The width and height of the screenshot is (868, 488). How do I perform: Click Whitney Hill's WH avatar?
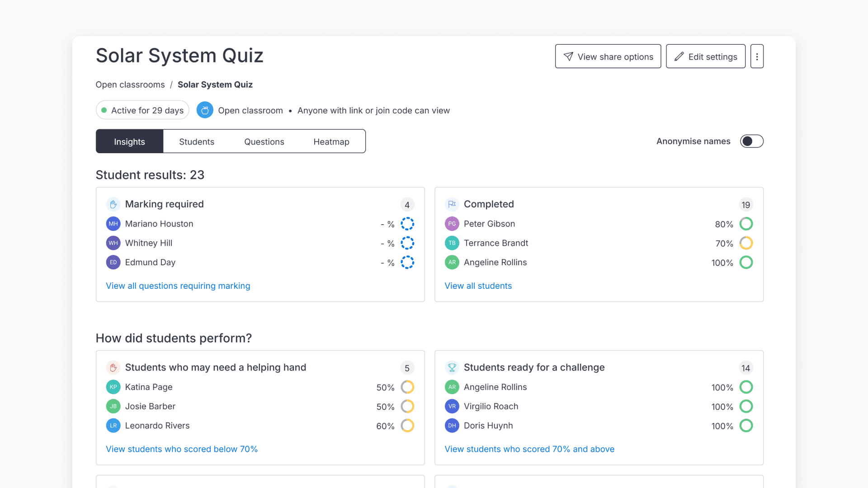[x=113, y=243]
